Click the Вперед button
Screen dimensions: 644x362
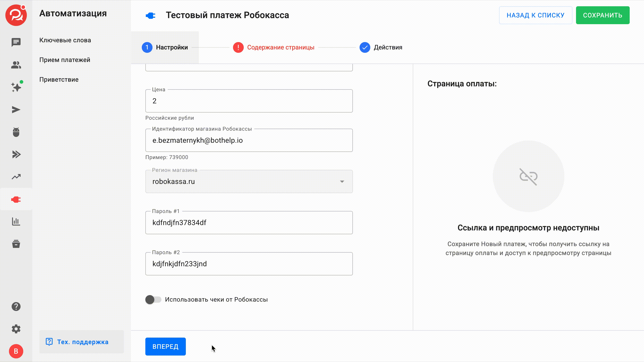165,347
